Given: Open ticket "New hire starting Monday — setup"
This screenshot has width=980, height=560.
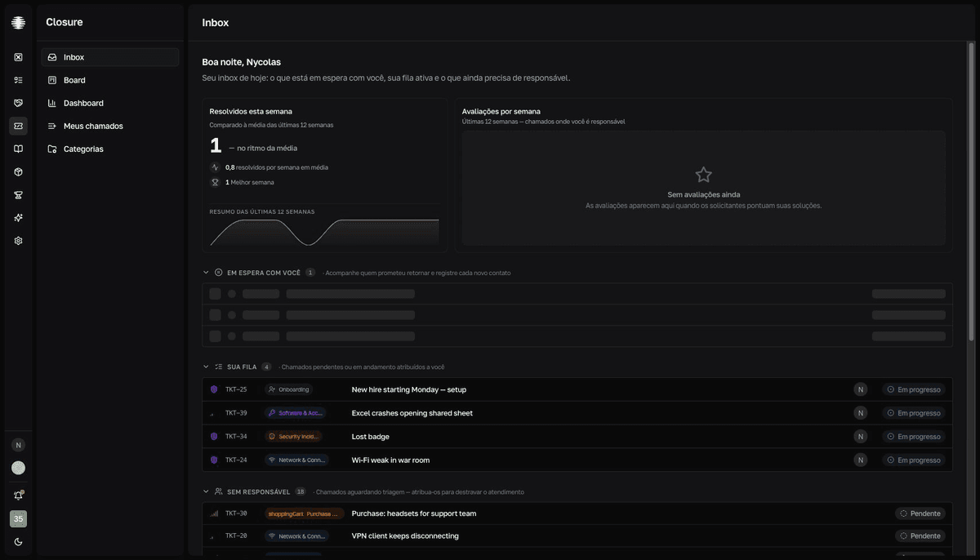Looking at the screenshot, I should [x=409, y=389].
